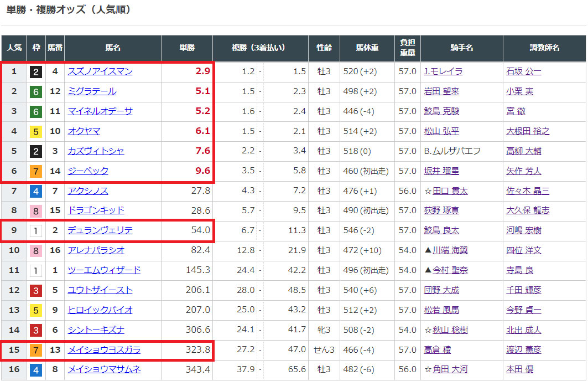Viewport: 588px width, 386px height.
Task: Select trainer 石坂 公一
Action: (523, 71)
